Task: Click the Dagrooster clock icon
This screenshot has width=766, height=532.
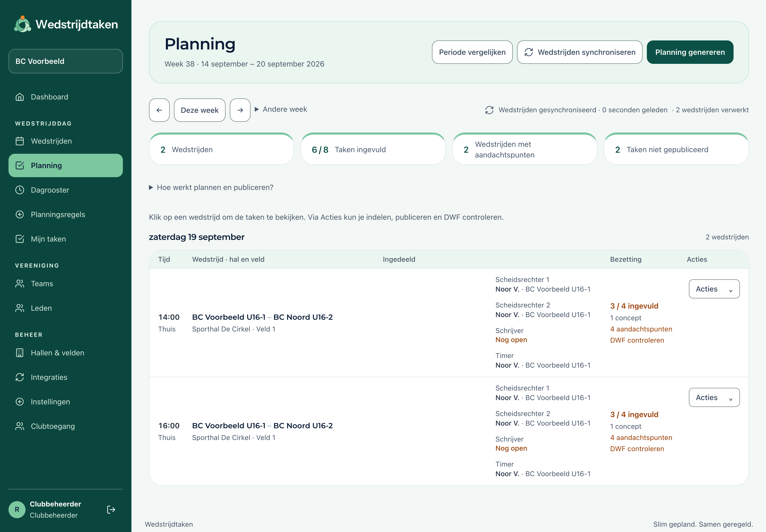Action: 20,190
